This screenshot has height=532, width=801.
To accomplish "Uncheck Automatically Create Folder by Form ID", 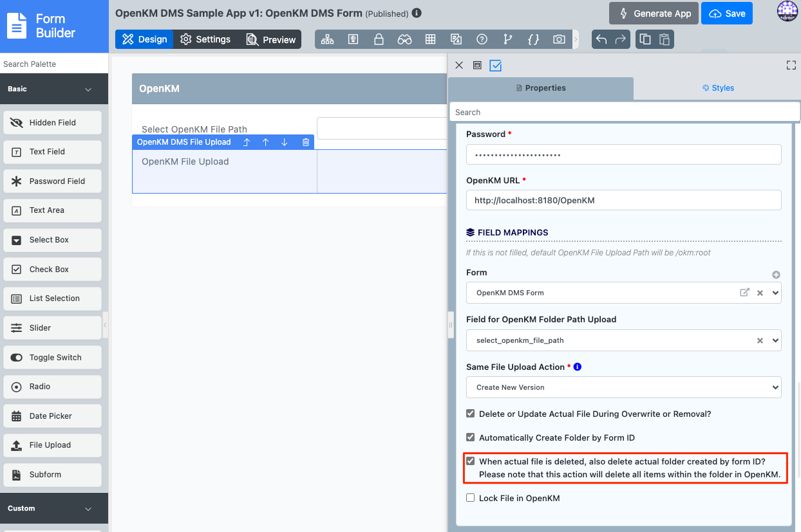I will [471, 437].
